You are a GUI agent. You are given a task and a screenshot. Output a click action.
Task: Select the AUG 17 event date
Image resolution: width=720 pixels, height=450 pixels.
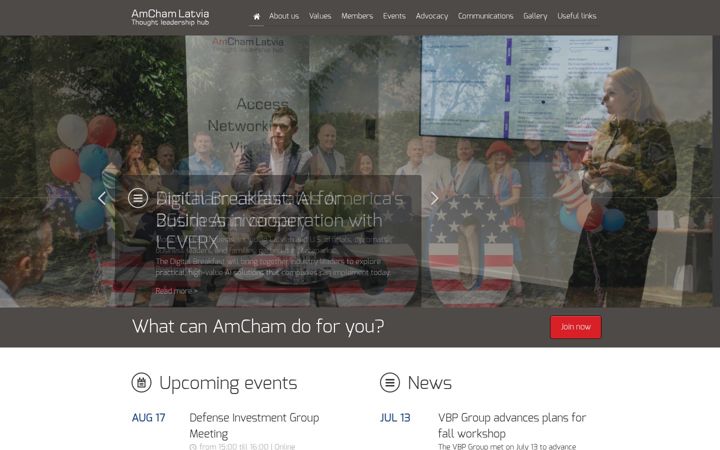coord(148,418)
